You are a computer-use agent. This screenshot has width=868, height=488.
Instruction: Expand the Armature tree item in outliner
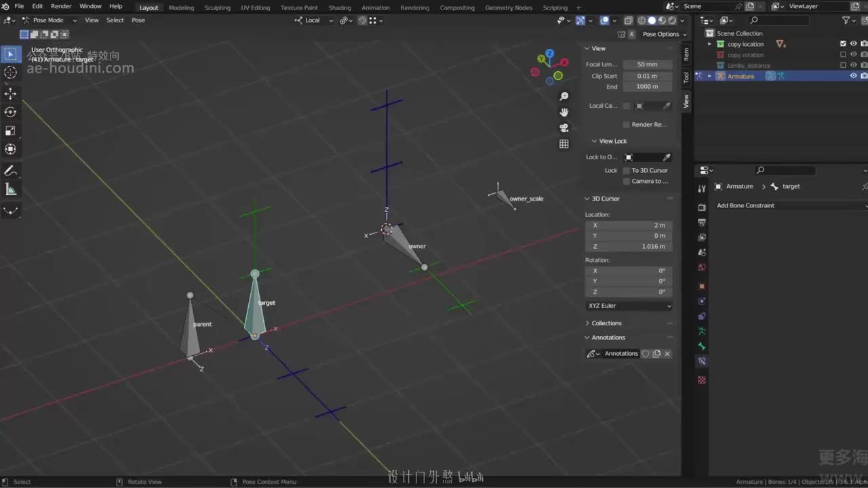pos(710,76)
